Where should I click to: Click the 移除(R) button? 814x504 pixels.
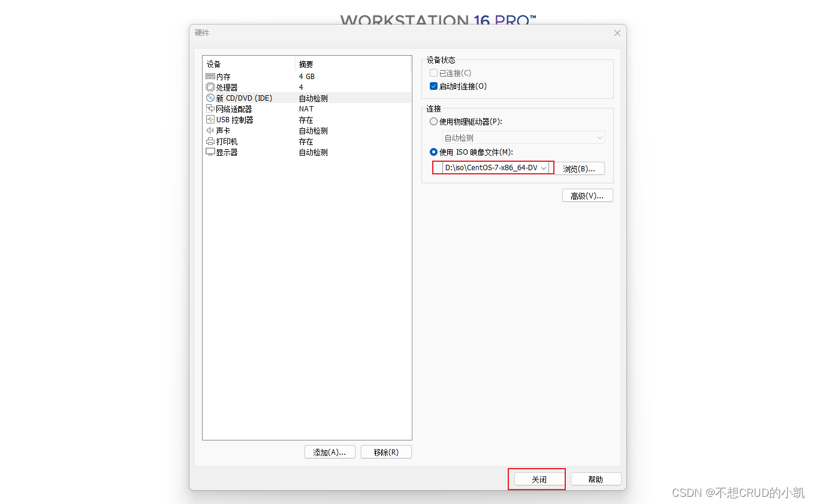click(x=386, y=452)
